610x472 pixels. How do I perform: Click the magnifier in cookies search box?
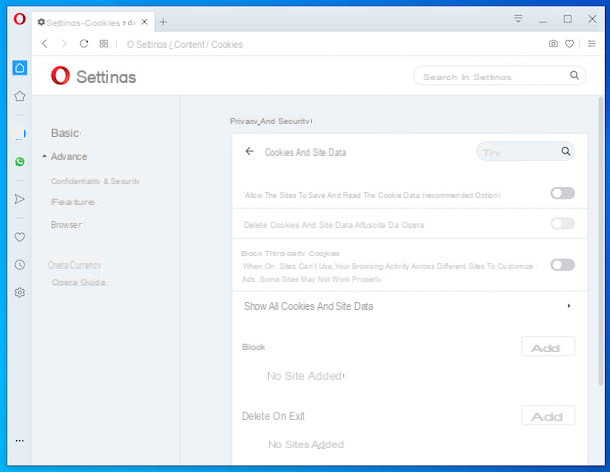tap(566, 151)
